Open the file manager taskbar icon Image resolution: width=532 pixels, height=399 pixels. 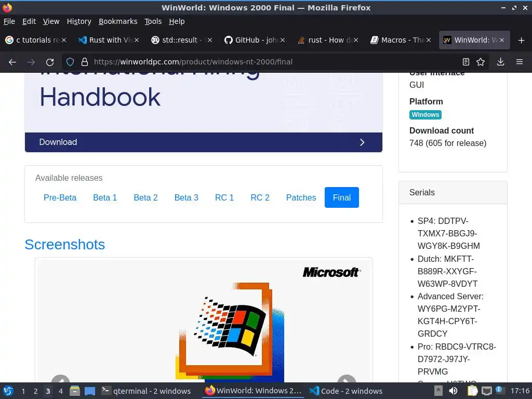[75, 391]
